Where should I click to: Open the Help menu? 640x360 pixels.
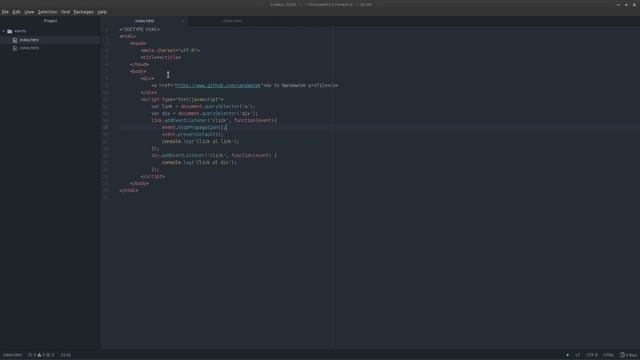[x=102, y=12]
